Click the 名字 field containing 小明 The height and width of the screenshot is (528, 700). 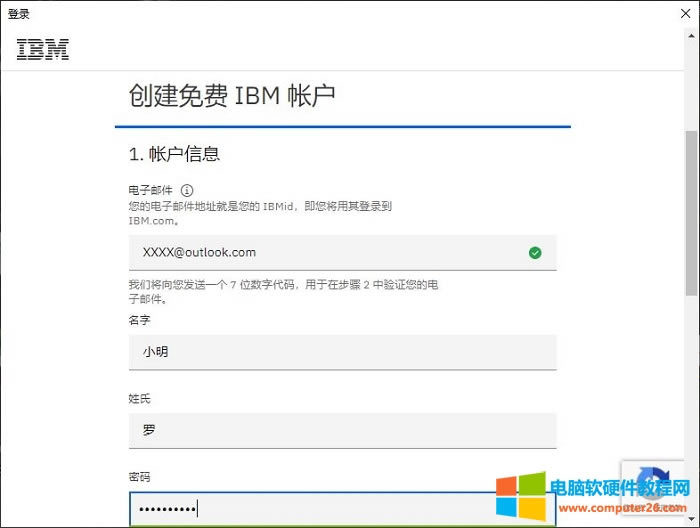[342, 352]
